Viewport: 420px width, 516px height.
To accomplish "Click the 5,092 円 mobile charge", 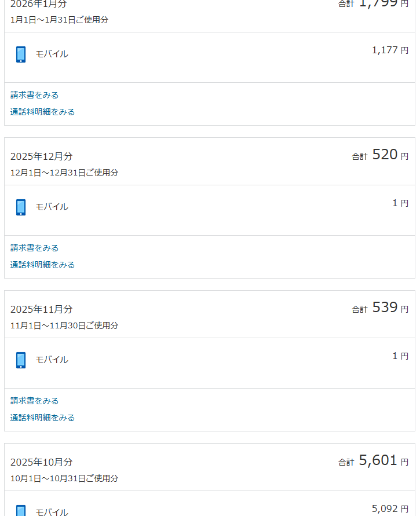I will tap(390, 508).
